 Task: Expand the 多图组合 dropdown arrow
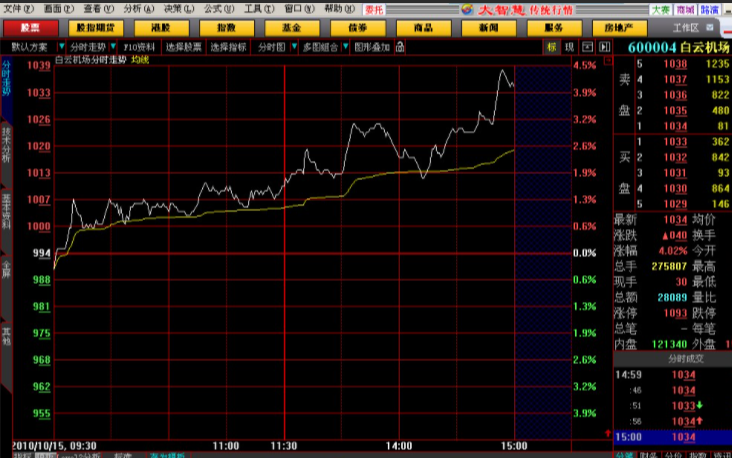pos(345,47)
